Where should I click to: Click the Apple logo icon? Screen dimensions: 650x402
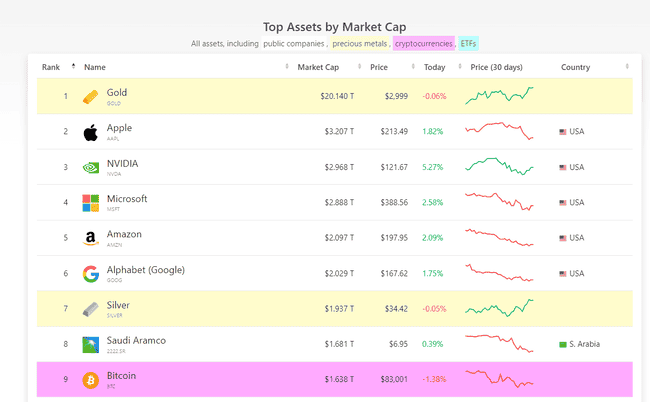(91, 132)
